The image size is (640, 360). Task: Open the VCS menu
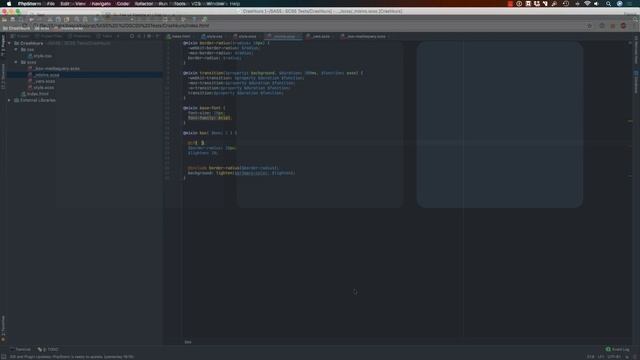pos(196,4)
